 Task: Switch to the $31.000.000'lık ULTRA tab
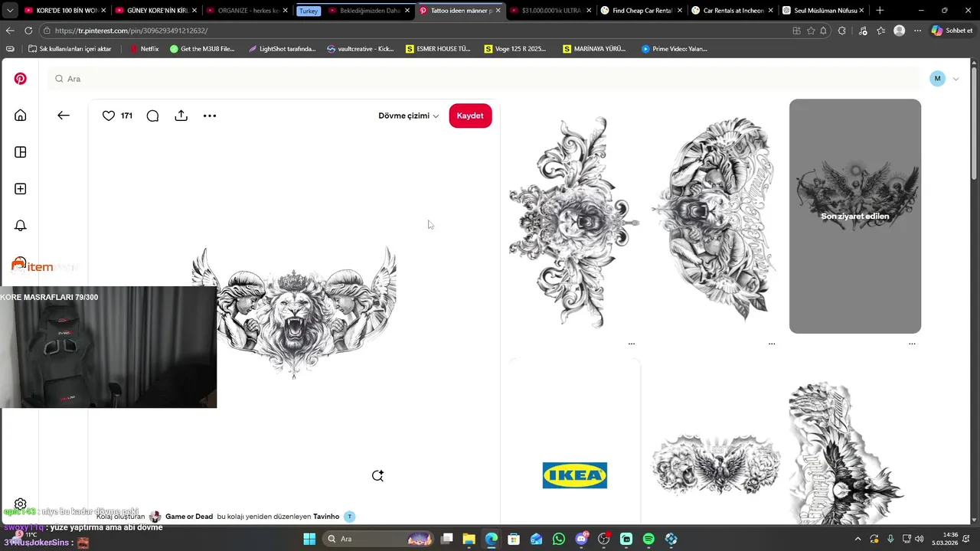pyautogui.click(x=550, y=11)
